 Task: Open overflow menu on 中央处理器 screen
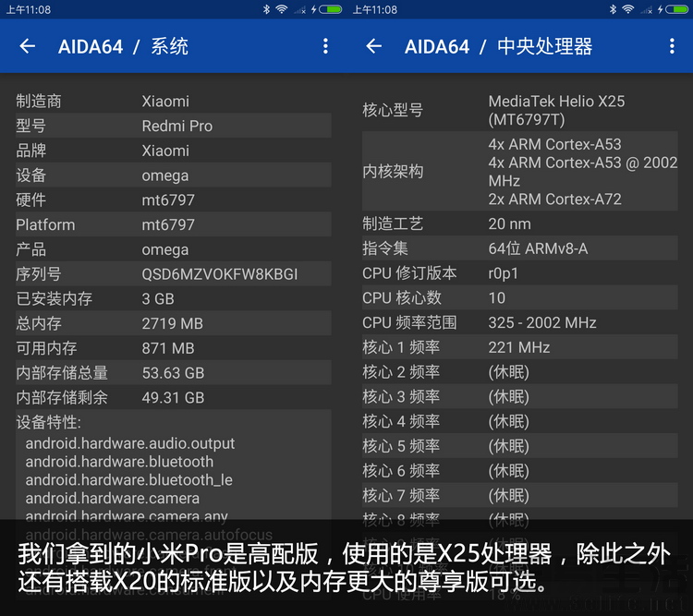pyautogui.click(x=672, y=46)
